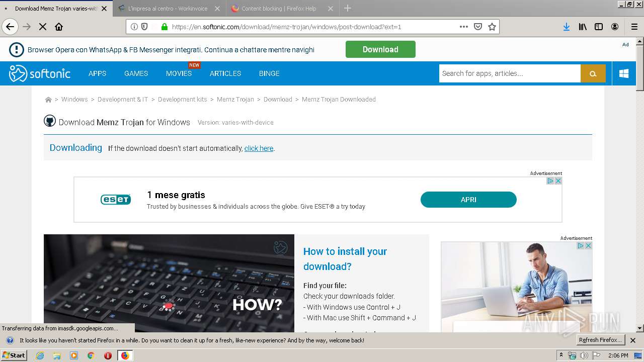Close the Content blocking tab
The height and width of the screenshot is (362, 644).
[x=331, y=9]
